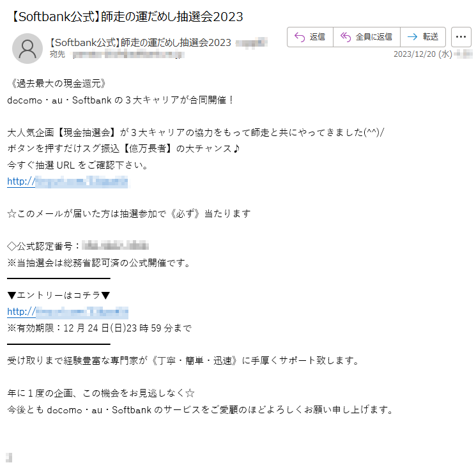
Task: Click the ☆このメールが届いた方は line
Action: [129, 214]
